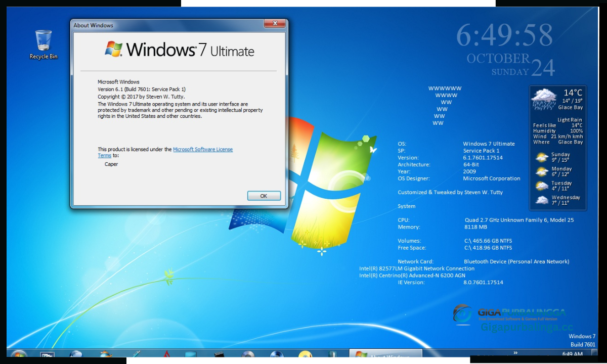The image size is (607, 364).
Task: Click the OCTOBER date text on desktop
Action: point(498,59)
